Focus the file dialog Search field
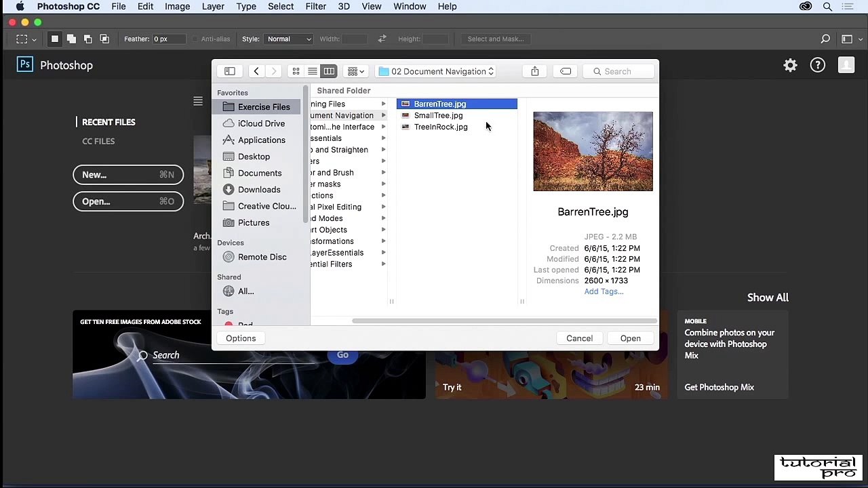The height and width of the screenshot is (488, 868). [x=620, y=71]
